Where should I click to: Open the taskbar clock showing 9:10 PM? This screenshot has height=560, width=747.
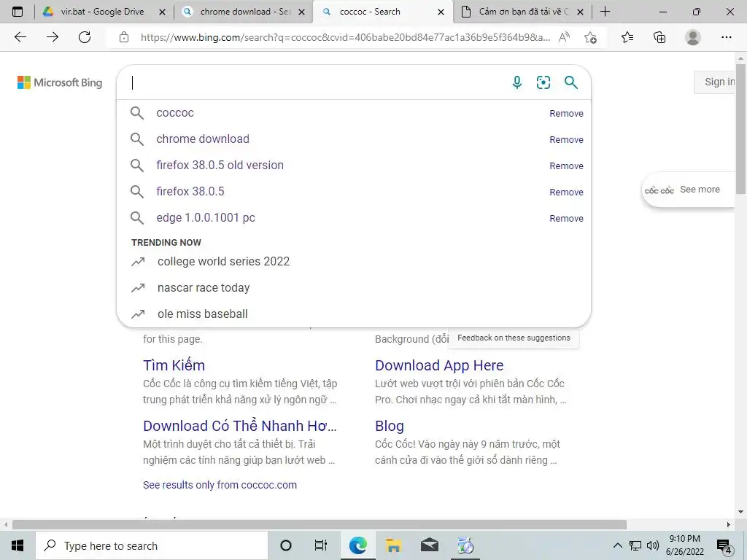pyautogui.click(x=684, y=545)
